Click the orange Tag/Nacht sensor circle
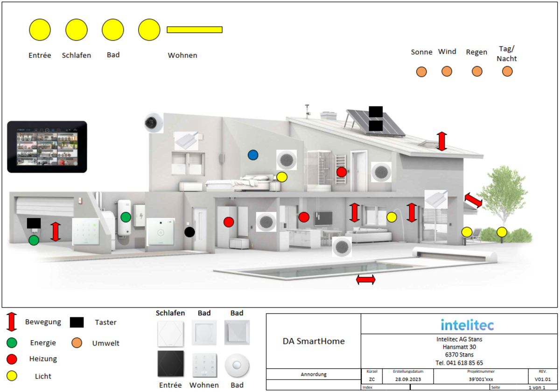 (507, 71)
